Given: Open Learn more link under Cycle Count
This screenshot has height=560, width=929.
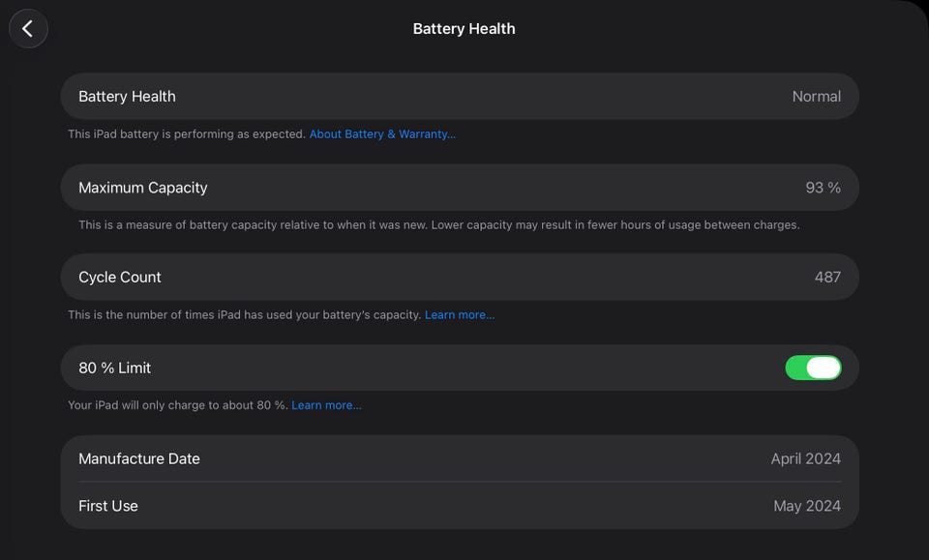Looking at the screenshot, I should tap(460, 315).
